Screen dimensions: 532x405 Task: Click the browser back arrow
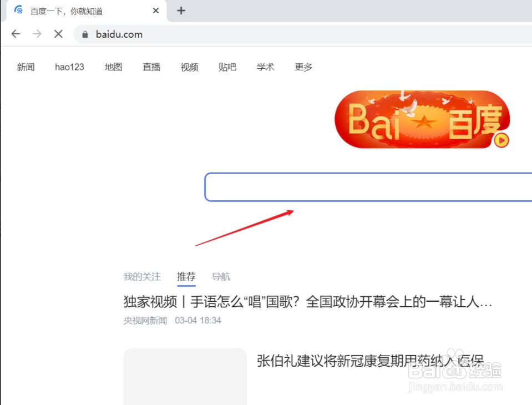coord(16,34)
